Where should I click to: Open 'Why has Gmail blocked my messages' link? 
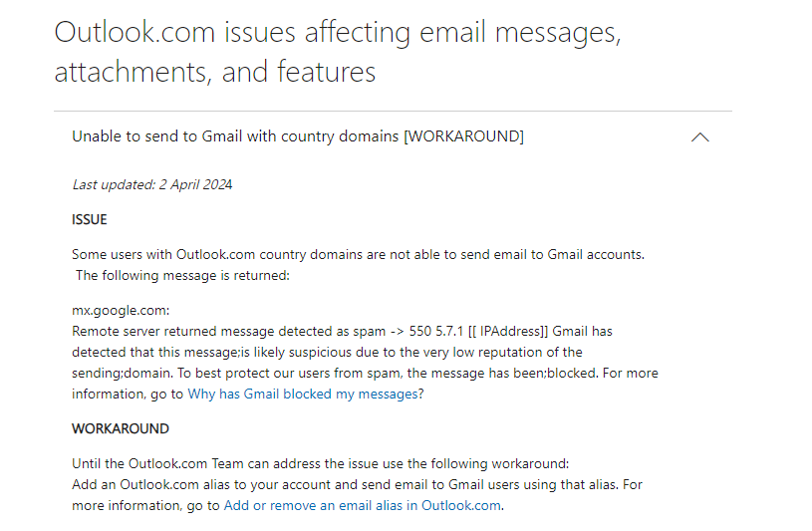coord(305,394)
